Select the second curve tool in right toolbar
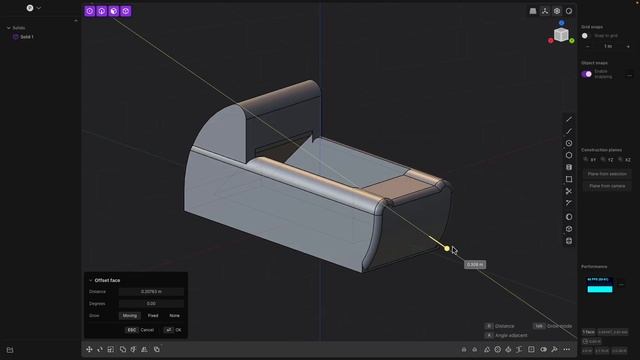640x360 pixels. (x=569, y=131)
